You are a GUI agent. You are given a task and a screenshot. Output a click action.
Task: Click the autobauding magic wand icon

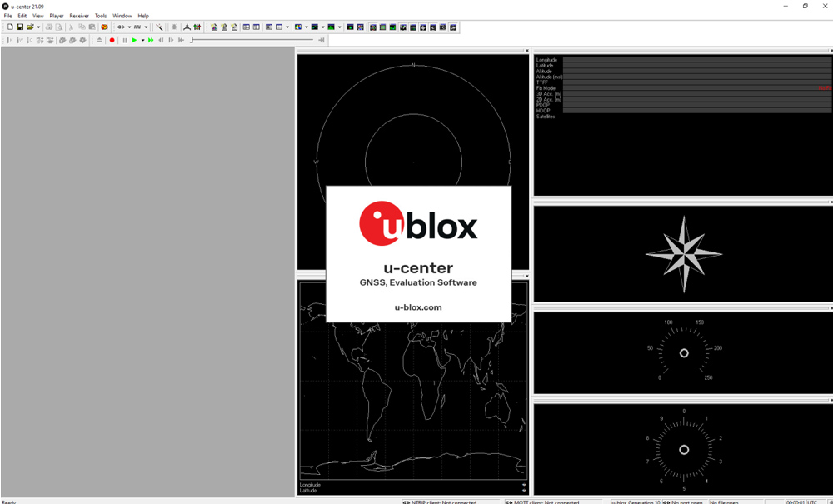(x=159, y=27)
